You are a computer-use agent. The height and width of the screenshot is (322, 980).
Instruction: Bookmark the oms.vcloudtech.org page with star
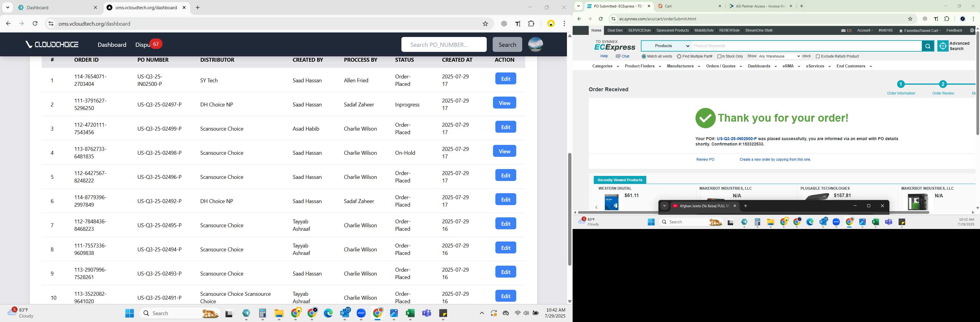click(x=485, y=24)
